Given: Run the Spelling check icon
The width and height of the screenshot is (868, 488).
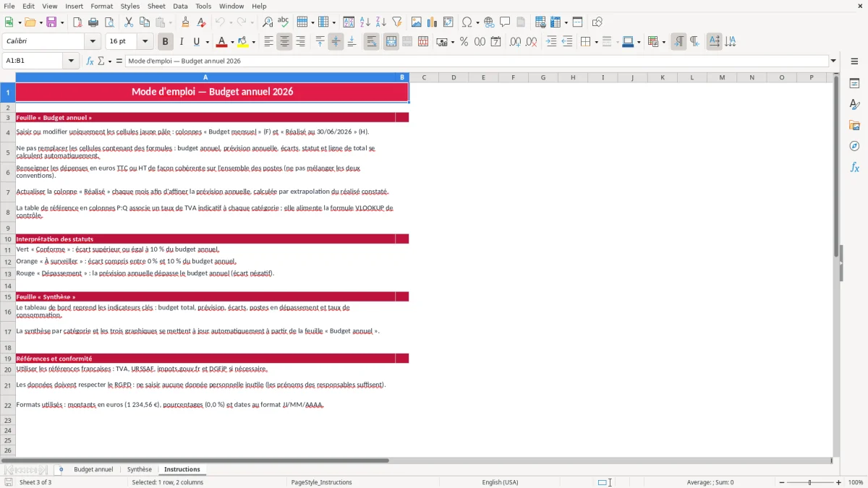Looking at the screenshot, I should (283, 22).
